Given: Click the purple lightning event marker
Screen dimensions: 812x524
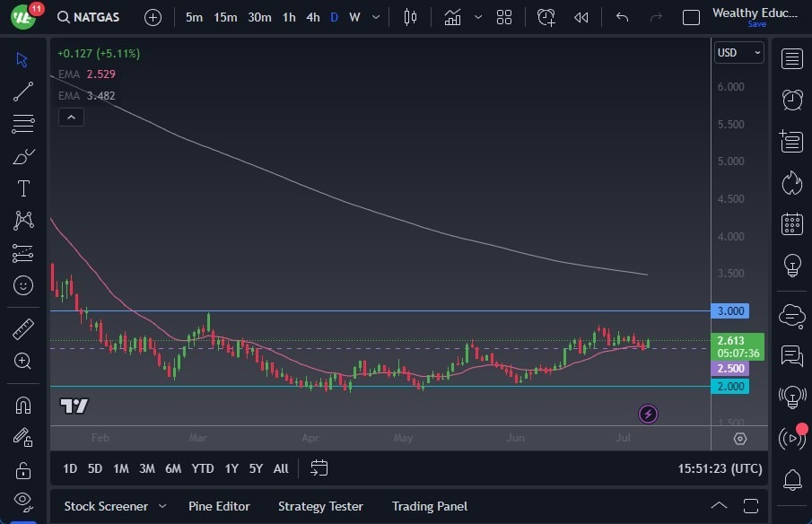Looking at the screenshot, I should click(648, 414).
